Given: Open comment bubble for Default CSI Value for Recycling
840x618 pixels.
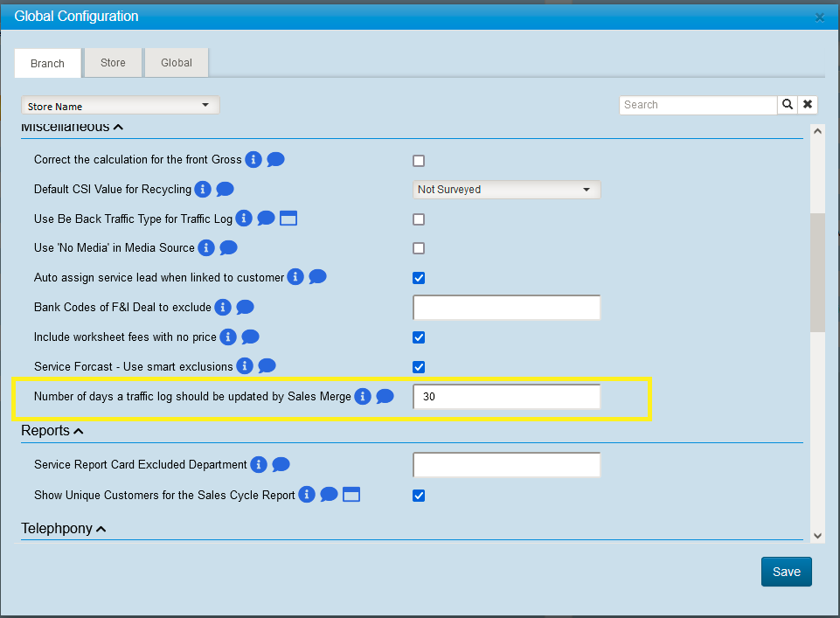Looking at the screenshot, I should coord(225,189).
